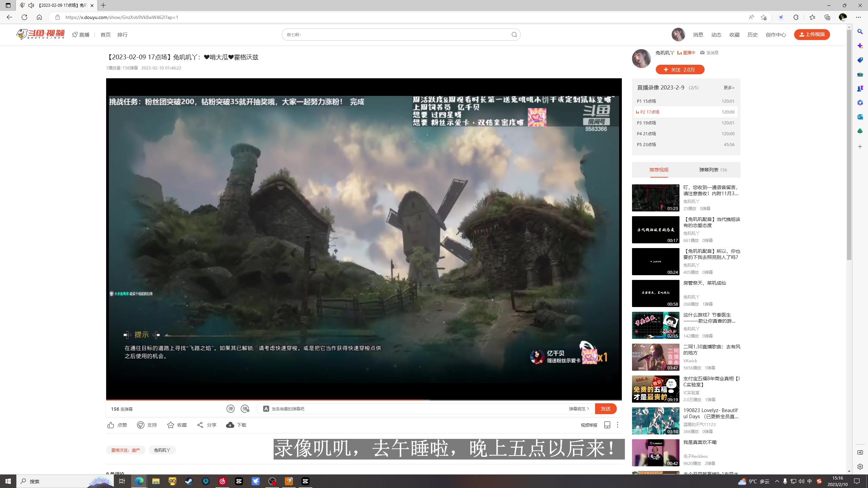Open 历史 history
The image size is (868, 488).
[x=752, y=35]
